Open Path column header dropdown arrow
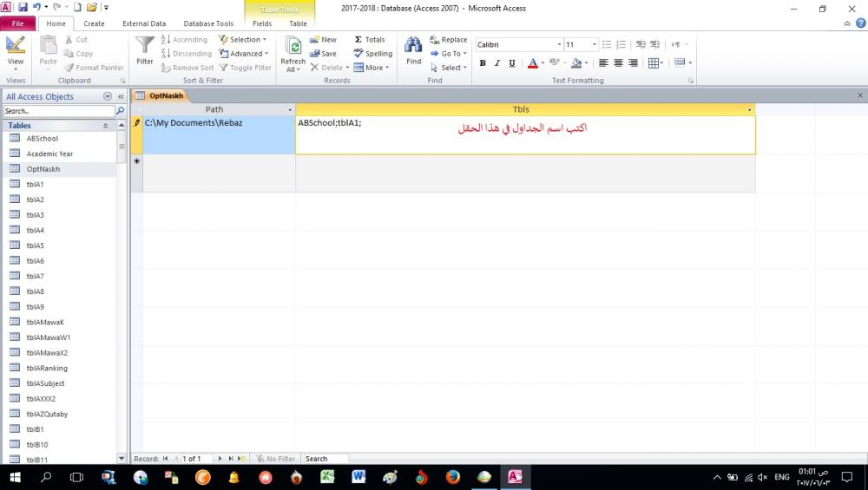 pos(290,109)
